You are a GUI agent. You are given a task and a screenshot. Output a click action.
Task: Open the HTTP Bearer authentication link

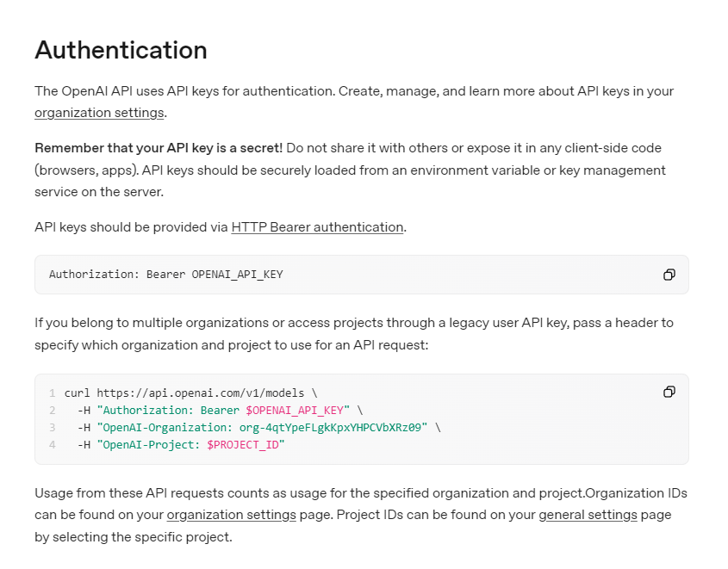point(317,227)
